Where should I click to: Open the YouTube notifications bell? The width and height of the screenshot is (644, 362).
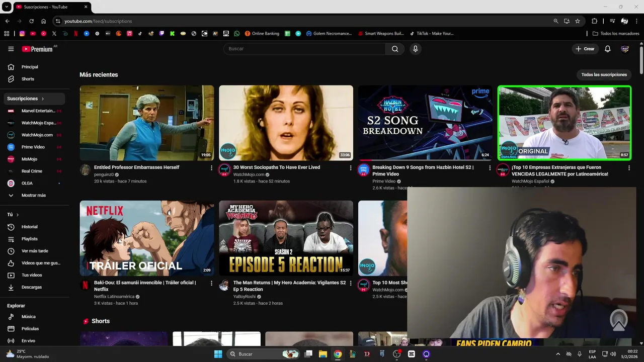(607, 49)
